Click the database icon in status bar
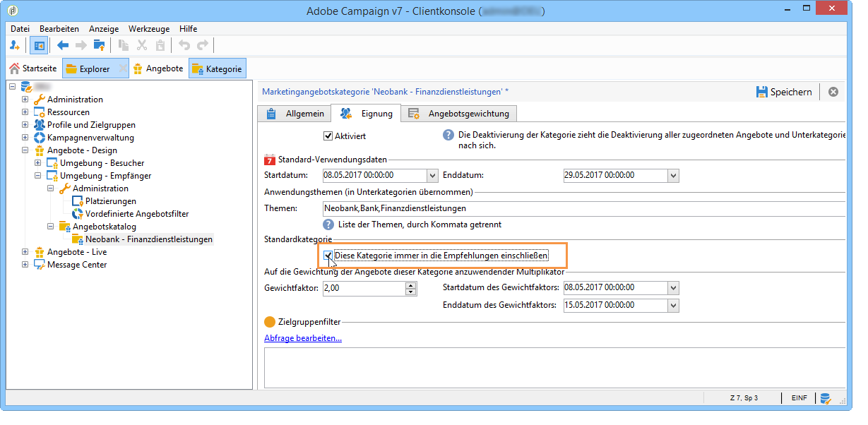 (826, 399)
